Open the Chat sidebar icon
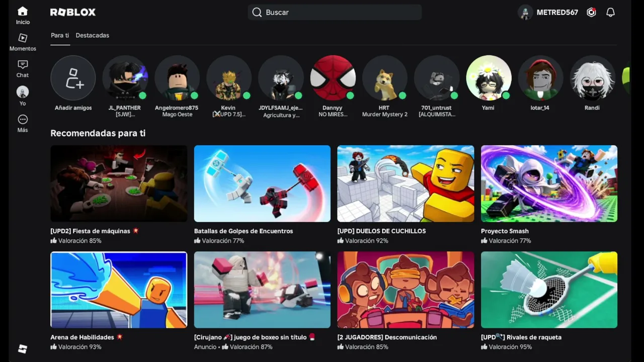The image size is (644, 362). [23, 65]
